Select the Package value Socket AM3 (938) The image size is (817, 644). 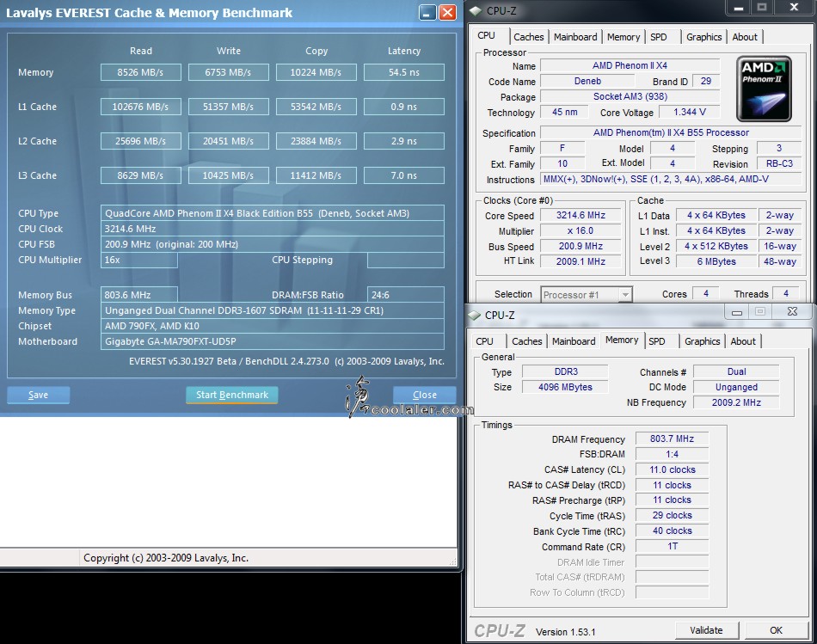tap(630, 96)
